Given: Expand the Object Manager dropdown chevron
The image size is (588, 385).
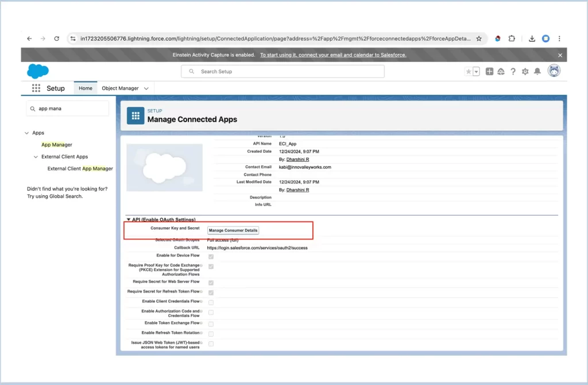Looking at the screenshot, I should 146,88.
